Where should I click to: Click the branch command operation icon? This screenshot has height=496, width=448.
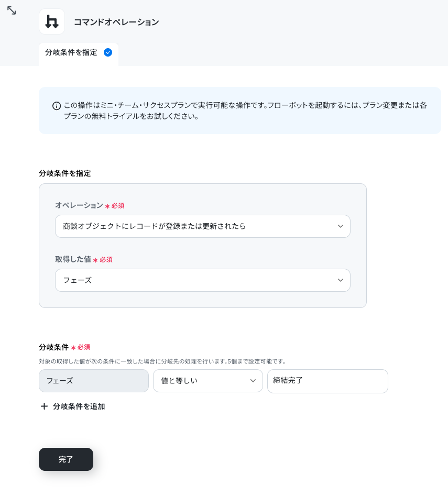(x=52, y=21)
